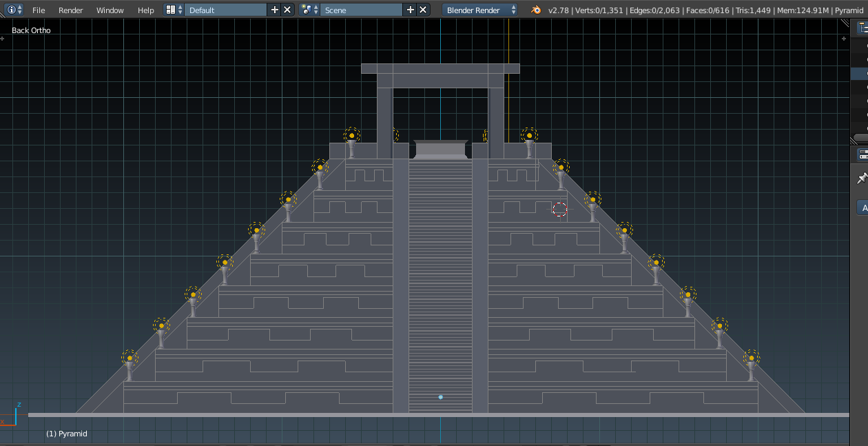Viewport: 868px width, 446px height.
Task: Delete the current Scene
Action: click(423, 10)
